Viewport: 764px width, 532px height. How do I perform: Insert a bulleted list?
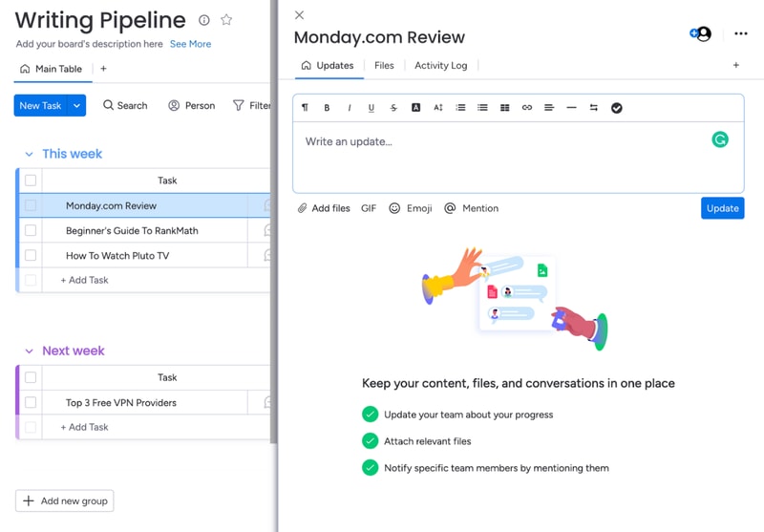[x=482, y=108]
